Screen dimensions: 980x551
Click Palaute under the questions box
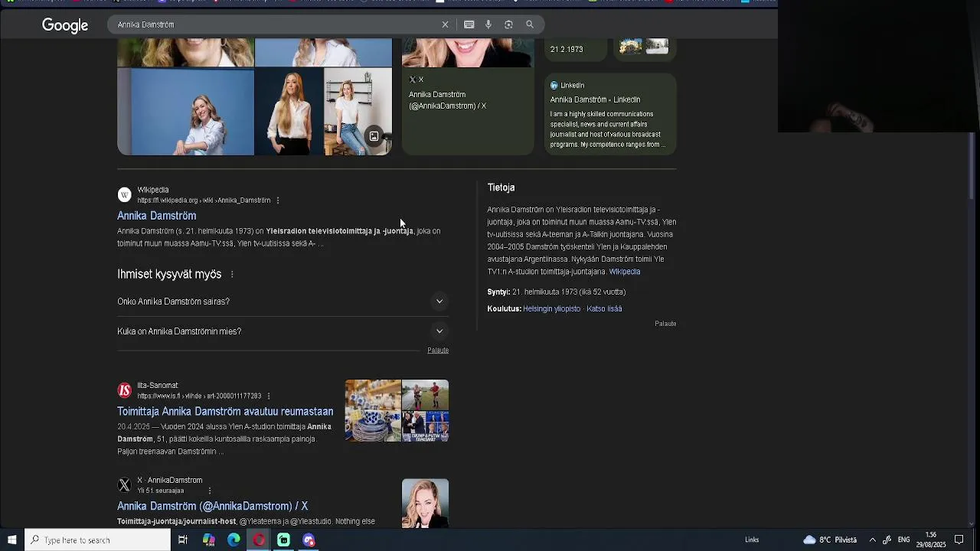[x=438, y=350]
